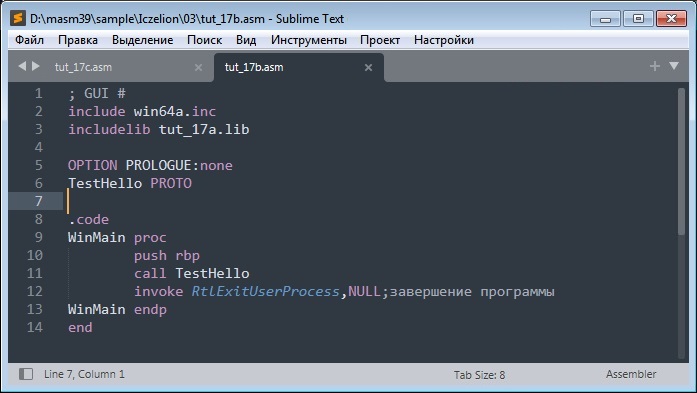697x393 pixels.
Task: Click 'NULL' argument on line 12
Action: (365, 292)
